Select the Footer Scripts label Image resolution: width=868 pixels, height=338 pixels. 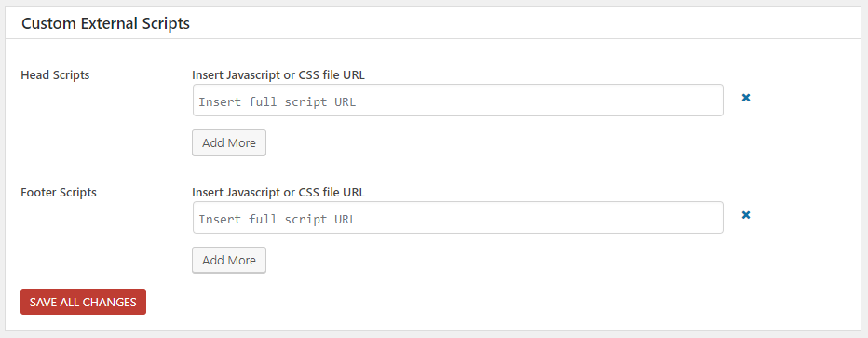[x=59, y=193]
